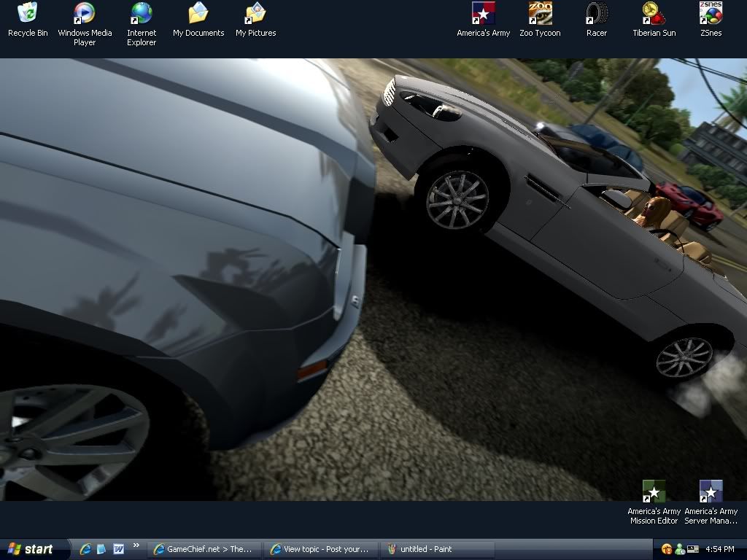The height and width of the screenshot is (560, 747).
Task: Switch to untitled - Paint taskbar button
Action: 438,549
